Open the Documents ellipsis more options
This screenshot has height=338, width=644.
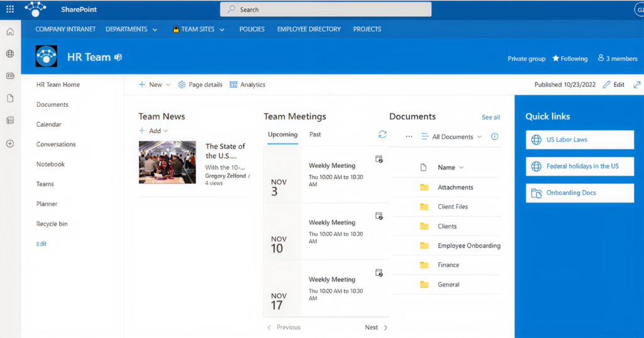409,136
